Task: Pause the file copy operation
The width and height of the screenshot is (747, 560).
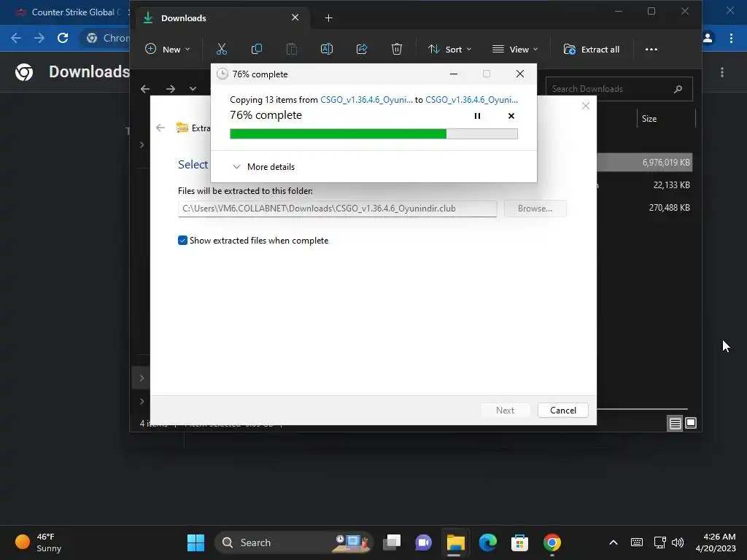Action: (x=477, y=116)
